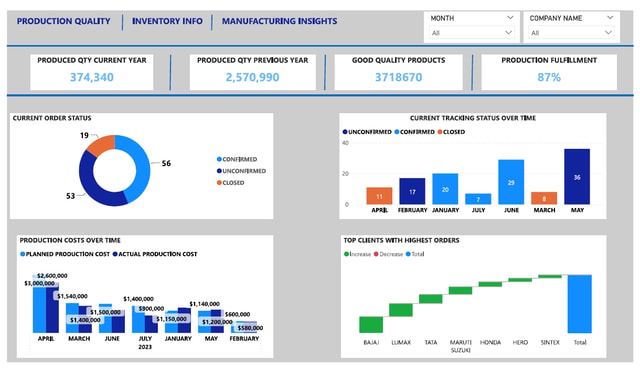Select the HERO waterfall bar

(520, 280)
